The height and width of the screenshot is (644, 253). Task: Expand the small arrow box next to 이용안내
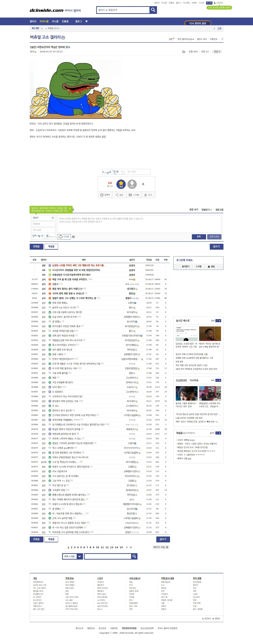222,39
